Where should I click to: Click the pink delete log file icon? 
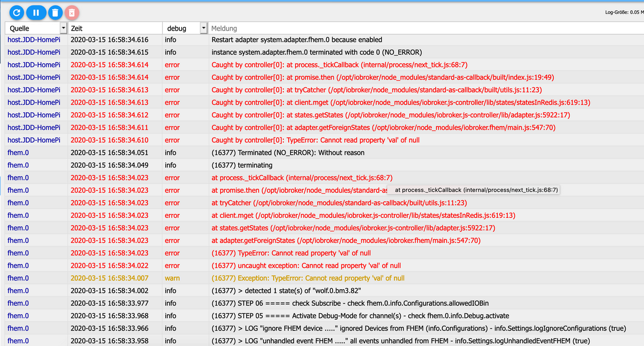click(x=72, y=12)
